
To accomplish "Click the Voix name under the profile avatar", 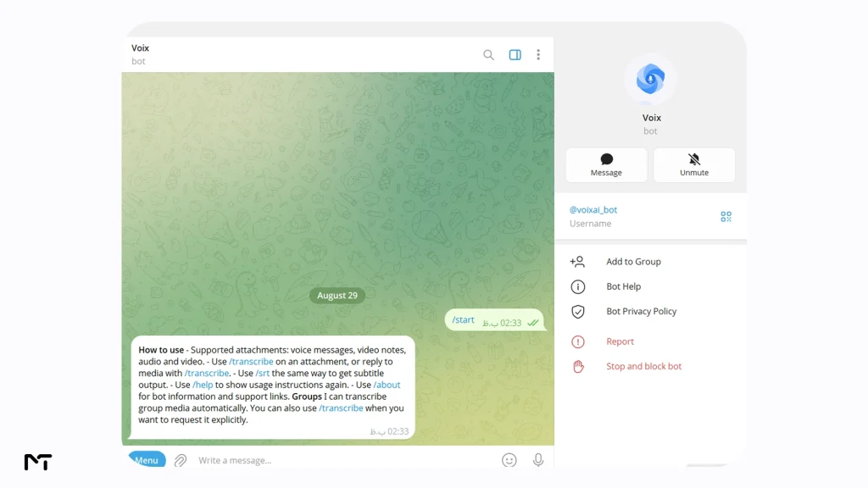I will click(x=652, y=118).
